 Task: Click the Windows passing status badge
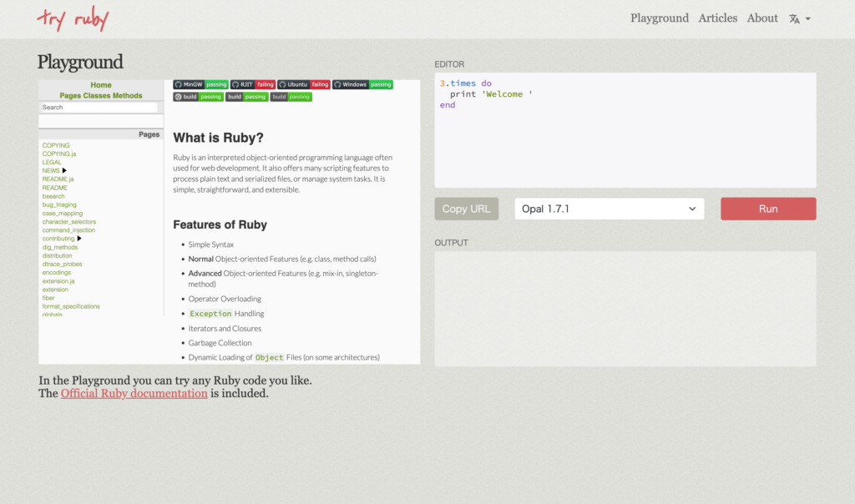pyautogui.click(x=362, y=84)
